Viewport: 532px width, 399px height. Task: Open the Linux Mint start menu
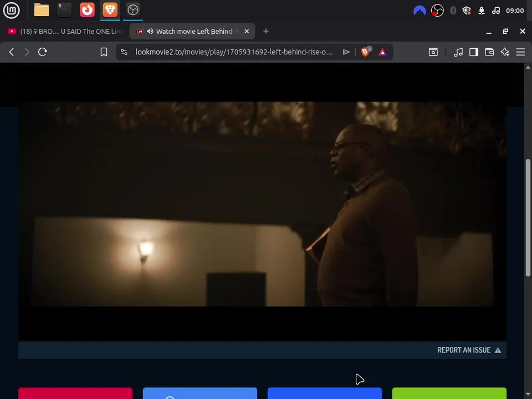coord(12,10)
